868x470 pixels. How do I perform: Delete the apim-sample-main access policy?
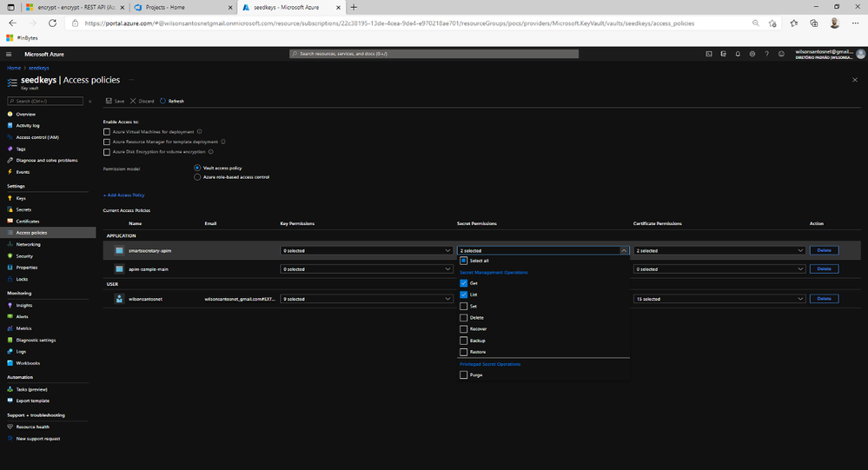(824, 269)
